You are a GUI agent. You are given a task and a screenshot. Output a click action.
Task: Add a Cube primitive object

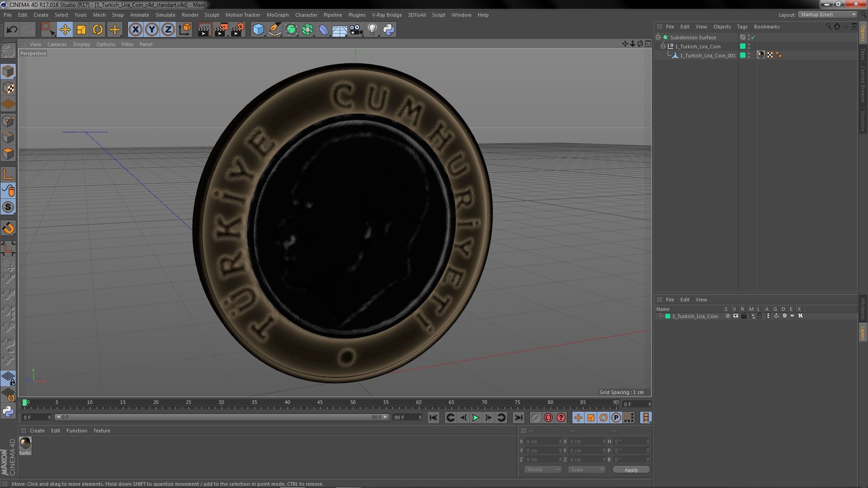coord(258,30)
